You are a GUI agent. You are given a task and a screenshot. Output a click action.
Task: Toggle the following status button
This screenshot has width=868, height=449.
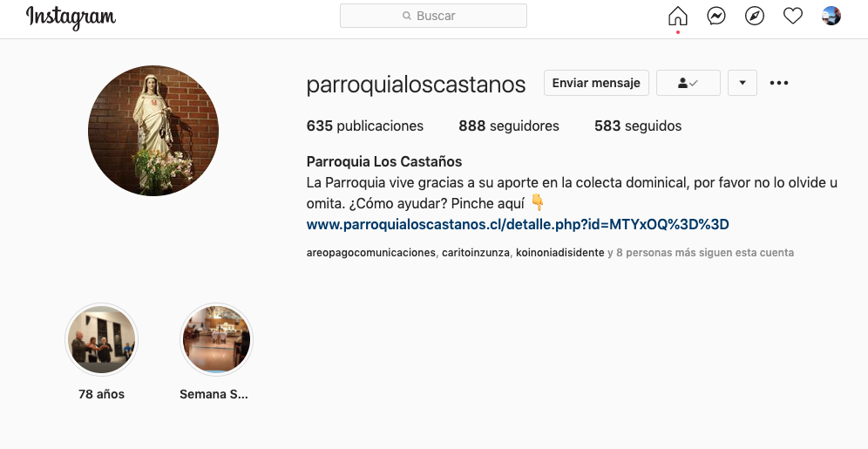point(688,83)
